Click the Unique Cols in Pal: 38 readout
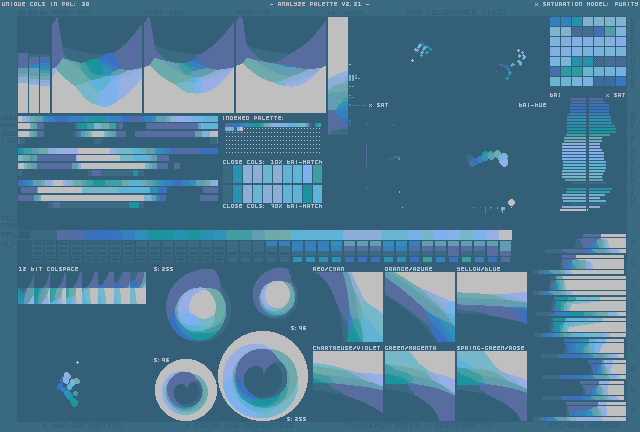Screen dimensions: 640x432 click(46, 4)
